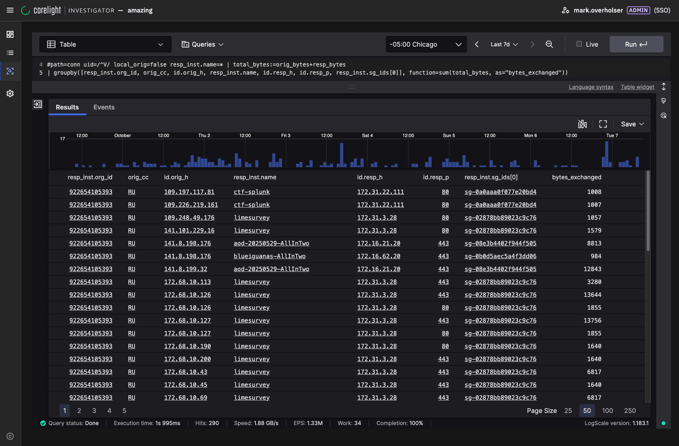The image size is (679, 446).
Task: Hide the histogram chart icon
Action: click(582, 124)
